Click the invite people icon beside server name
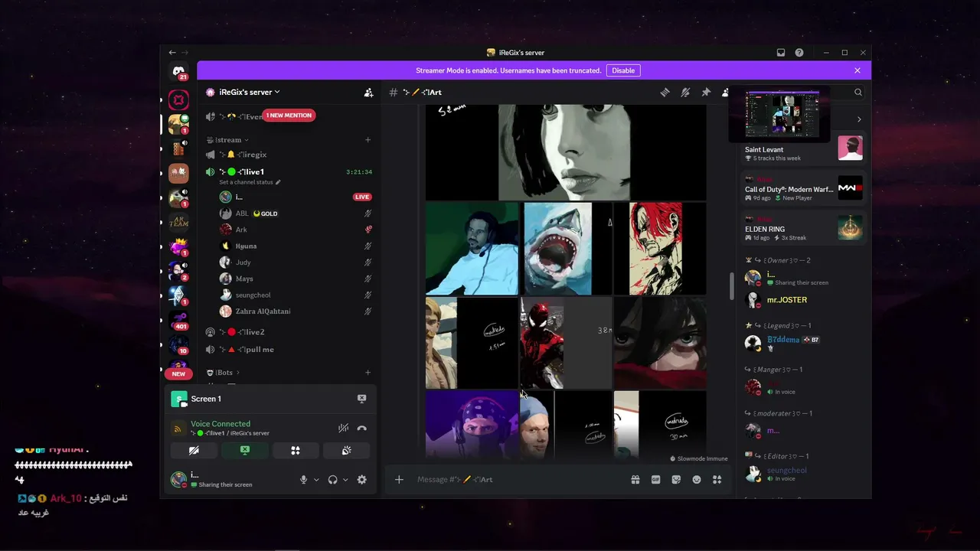The image size is (980, 551). click(368, 92)
